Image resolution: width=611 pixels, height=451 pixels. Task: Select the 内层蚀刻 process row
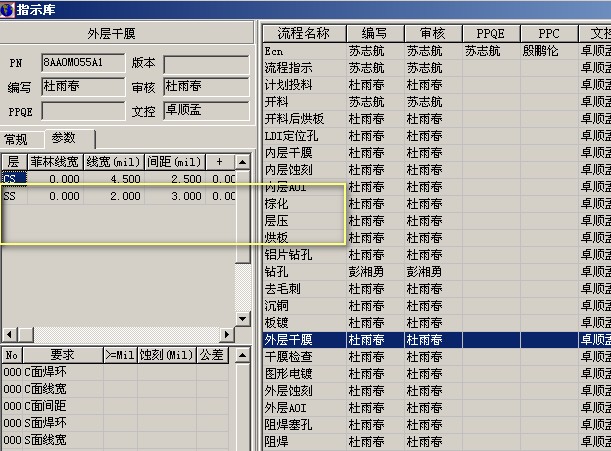pos(437,170)
